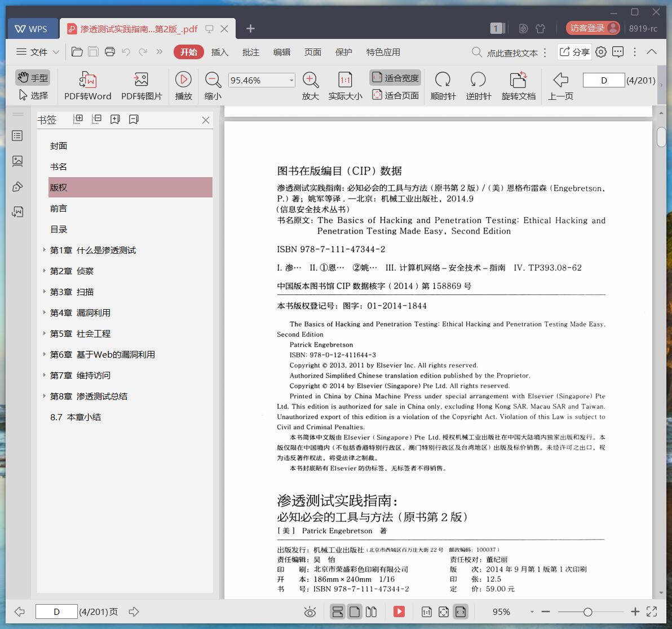Open the folder icon to open a file

[x=77, y=52]
